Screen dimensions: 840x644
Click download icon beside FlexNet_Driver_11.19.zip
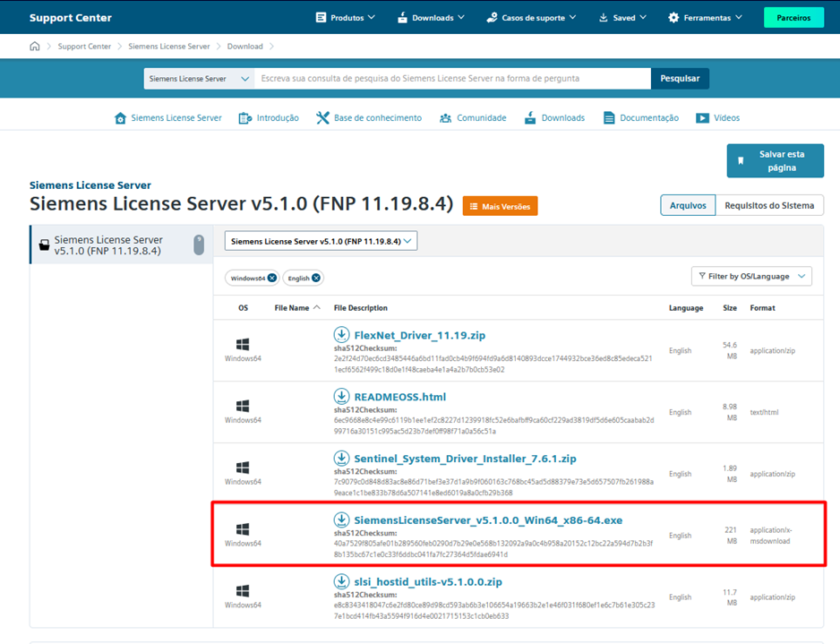point(341,335)
